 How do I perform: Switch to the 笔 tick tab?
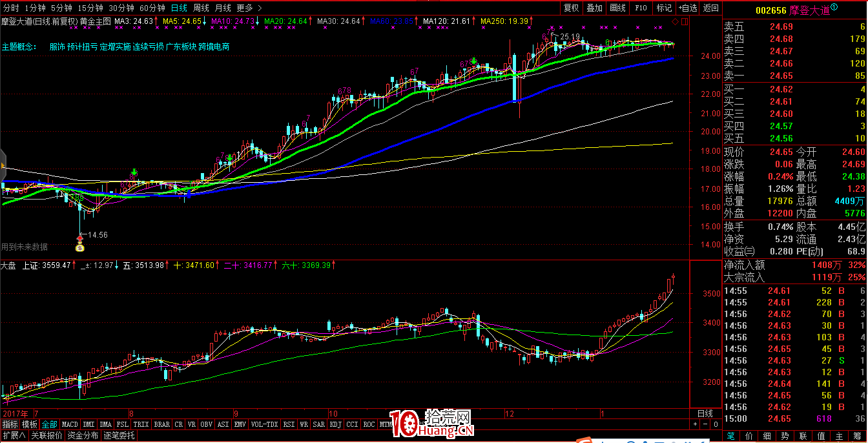pos(731,436)
